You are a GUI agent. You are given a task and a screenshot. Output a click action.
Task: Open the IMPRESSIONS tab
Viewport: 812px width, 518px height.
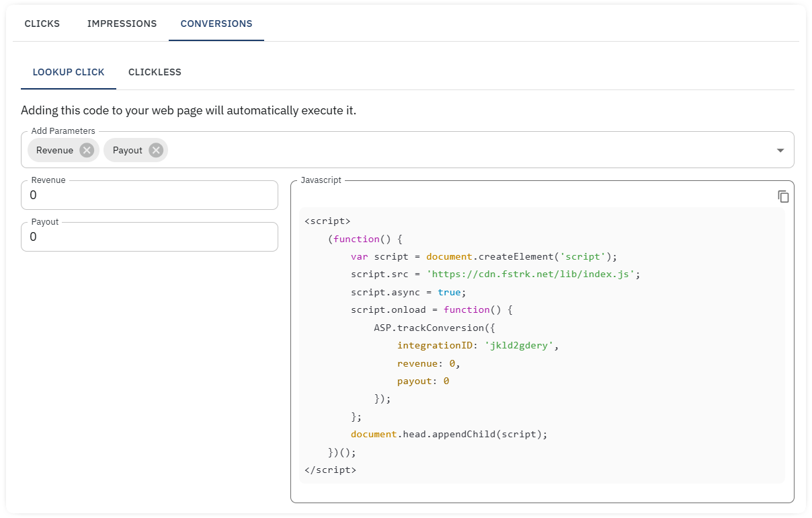point(122,23)
